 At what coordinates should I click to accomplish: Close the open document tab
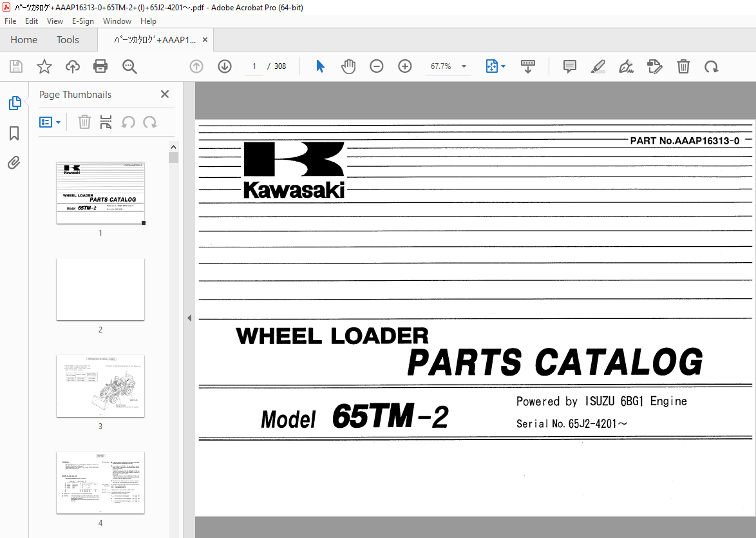[205, 40]
